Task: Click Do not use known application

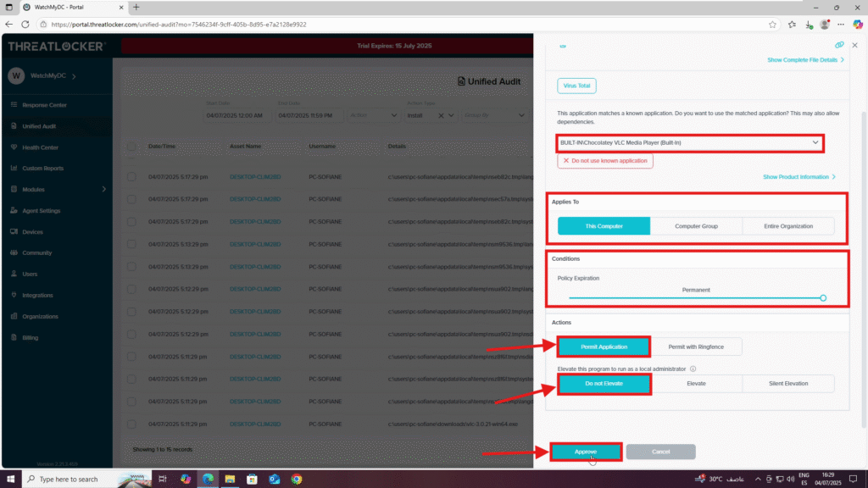Action: [605, 160]
